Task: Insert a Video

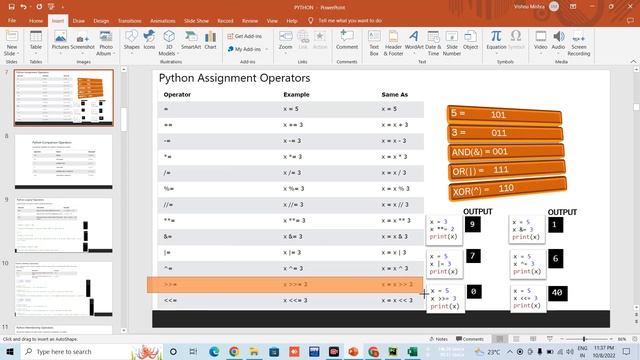Action: (x=540, y=41)
